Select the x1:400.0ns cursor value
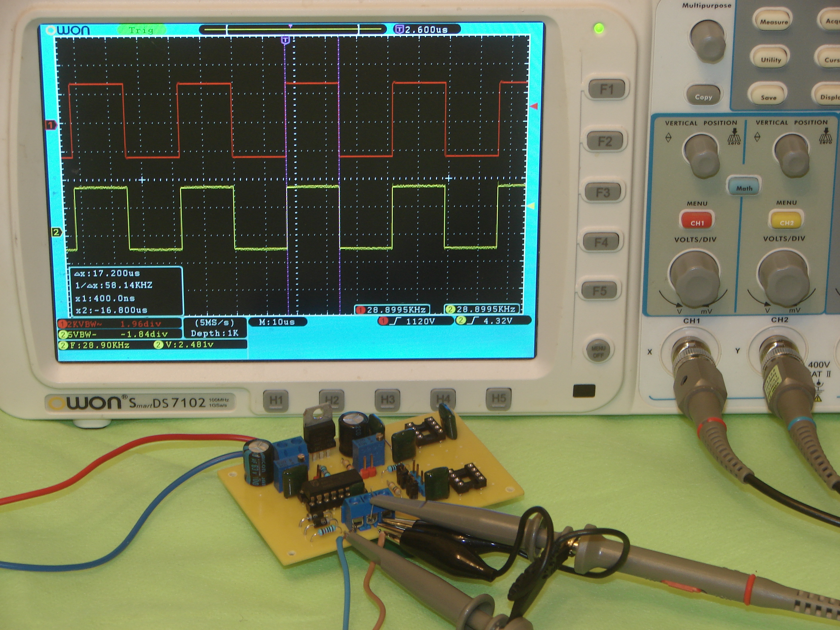 105,298
